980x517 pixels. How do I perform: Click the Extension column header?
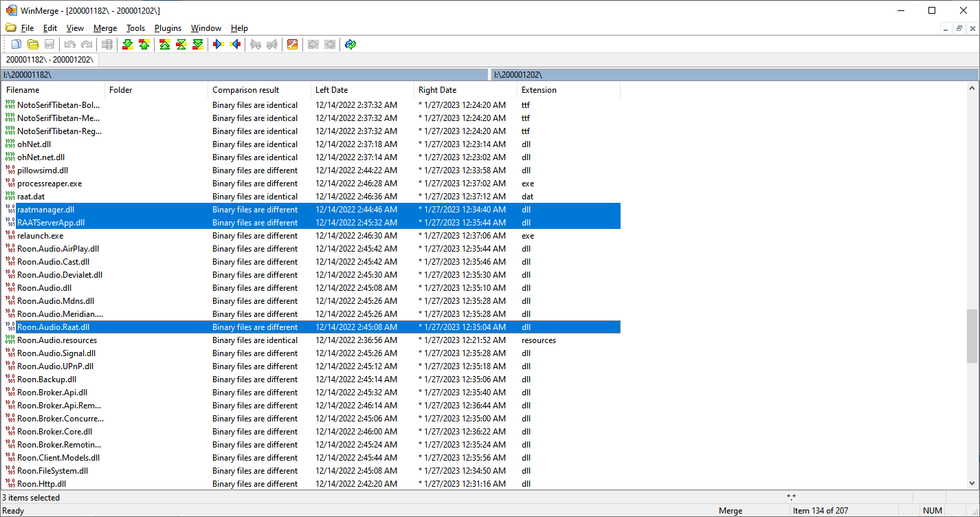pyautogui.click(x=539, y=90)
